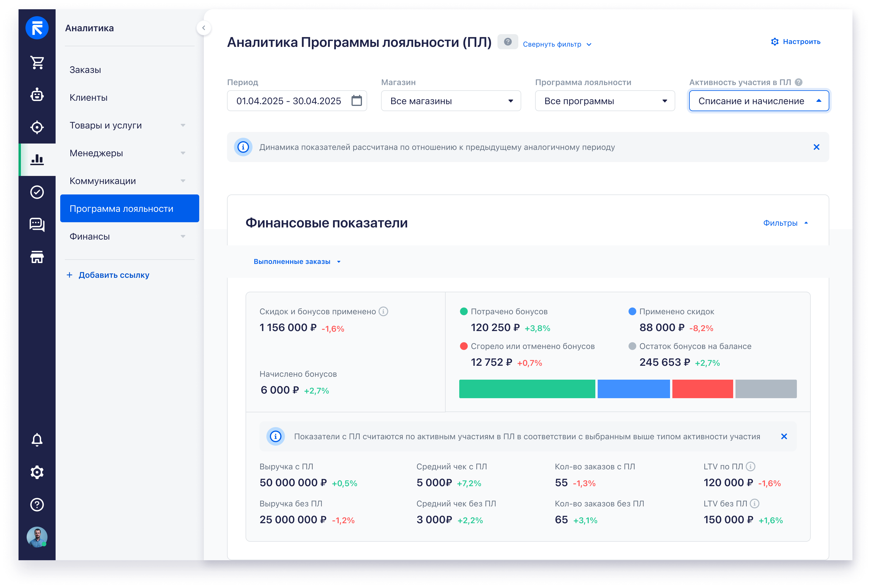871x588 pixels.
Task: Open Товары и услуги menu item
Action: tap(129, 125)
